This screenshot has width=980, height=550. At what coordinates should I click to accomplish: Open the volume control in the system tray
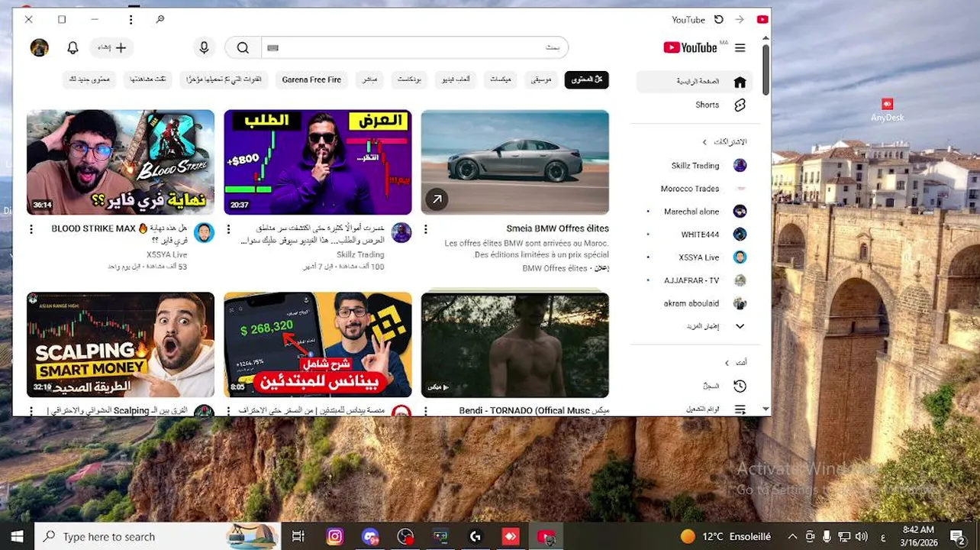tap(862, 537)
